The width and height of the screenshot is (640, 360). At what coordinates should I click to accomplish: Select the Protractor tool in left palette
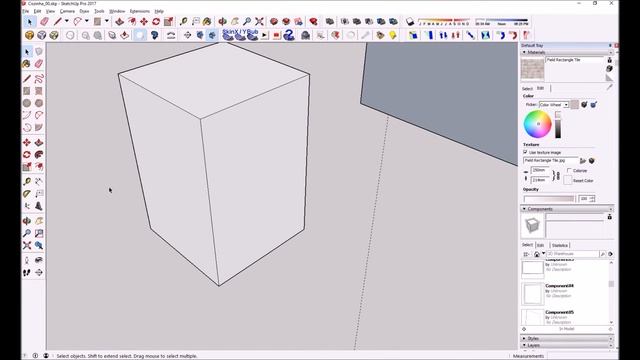(x=27, y=194)
